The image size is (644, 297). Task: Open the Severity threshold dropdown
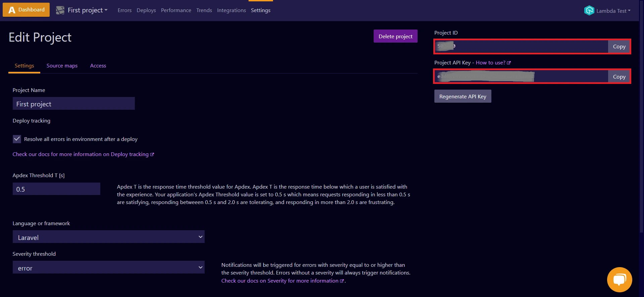(x=108, y=267)
